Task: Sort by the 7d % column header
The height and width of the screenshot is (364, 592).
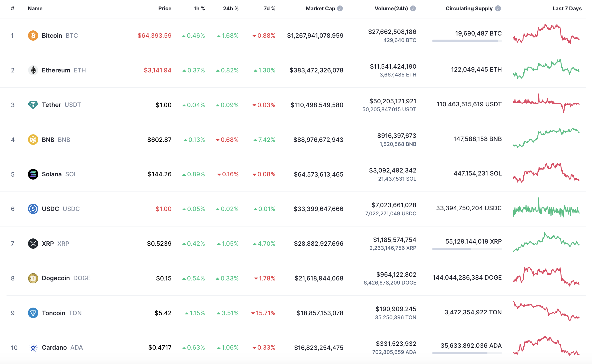Action: (269, 8)
